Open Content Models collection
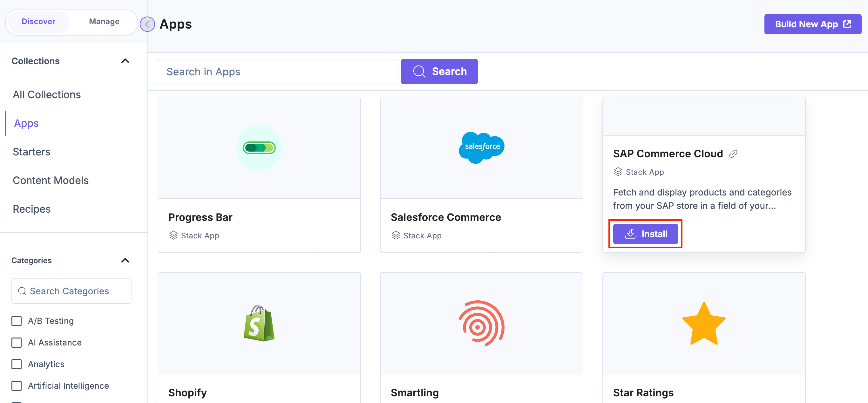This screenshot has width=868, height=403. click(51, 181)
